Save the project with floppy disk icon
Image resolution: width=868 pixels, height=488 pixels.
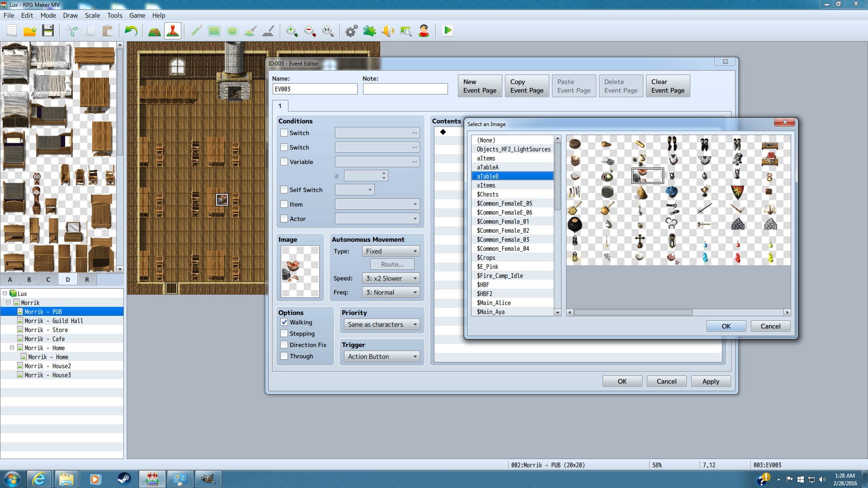pos(48,31)
